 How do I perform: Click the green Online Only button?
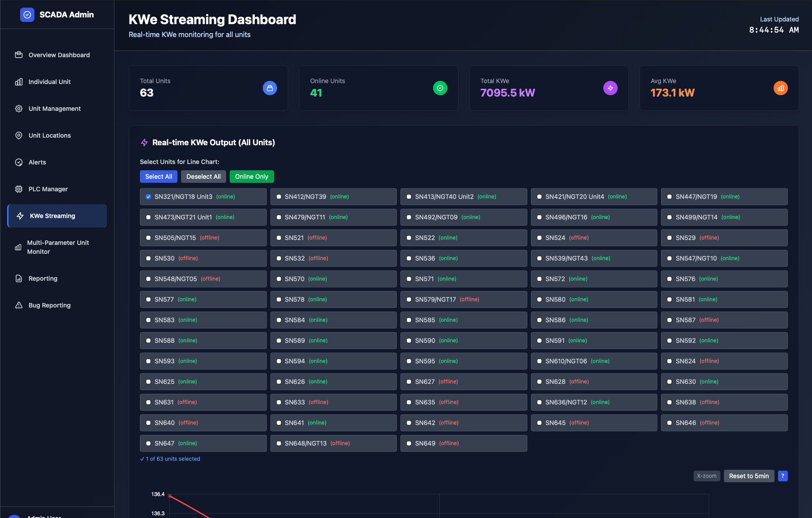click(x=252, y=177)
